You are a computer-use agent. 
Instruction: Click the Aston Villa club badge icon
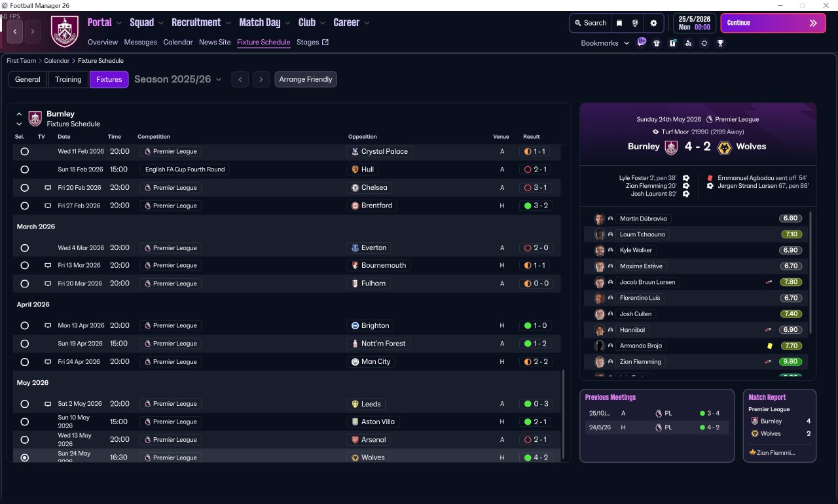(x=355, y=422)
